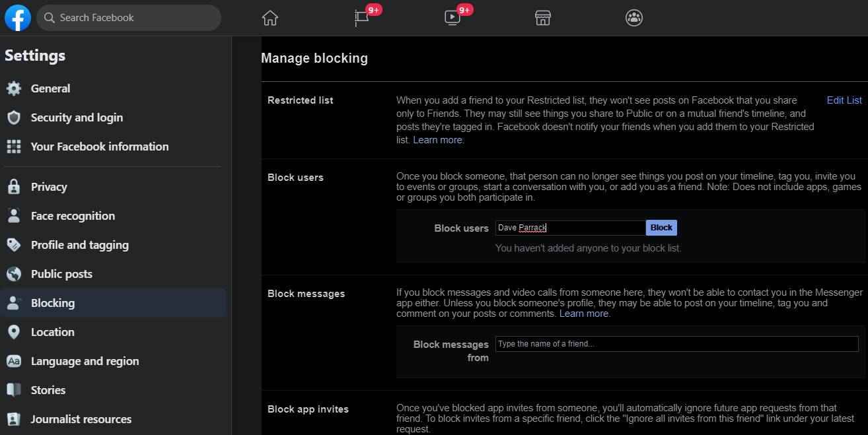Click the Language and region Aa icon
This screenshot has width=868, height=435.
pyautogui.click(x=14, y=361)
